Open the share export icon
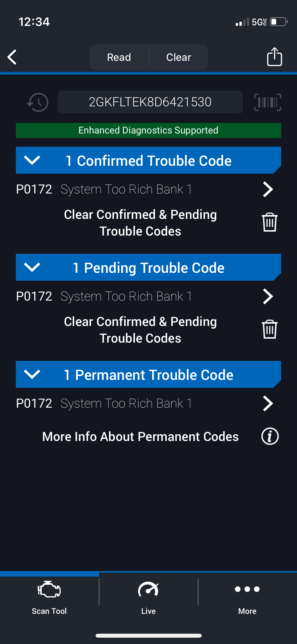The width and height of the screenshot is (297, 644). click(274, 57)
